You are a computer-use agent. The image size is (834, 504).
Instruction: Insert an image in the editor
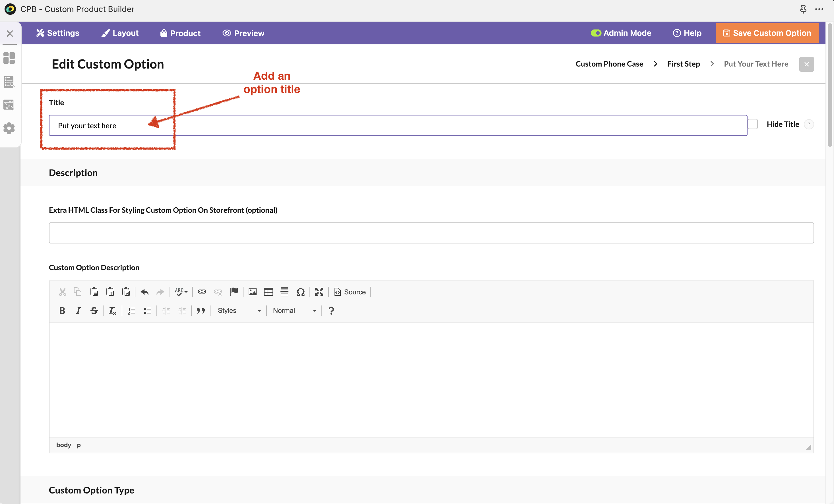[252, 292]
